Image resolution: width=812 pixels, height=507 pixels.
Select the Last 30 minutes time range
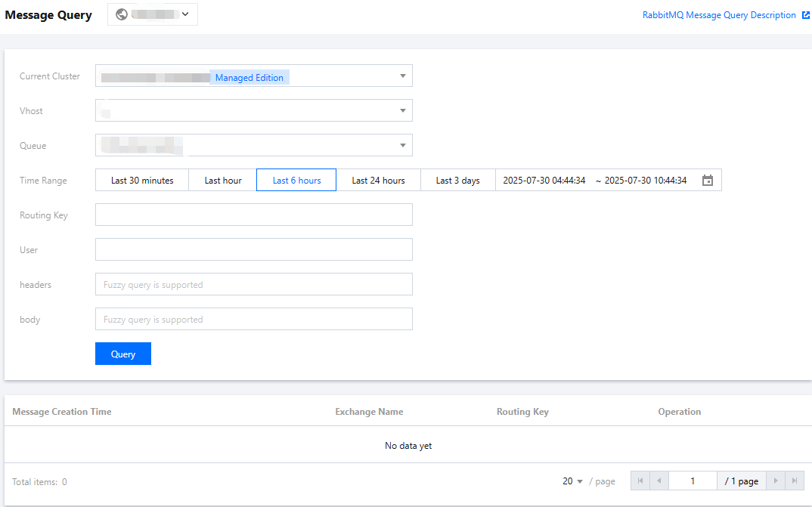pos(142,181)
